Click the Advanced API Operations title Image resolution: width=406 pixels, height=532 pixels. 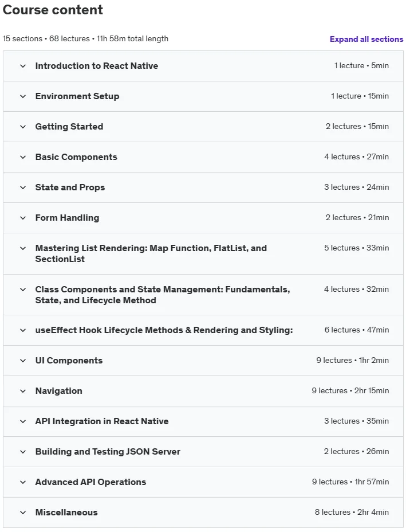[x=90, y=482]
